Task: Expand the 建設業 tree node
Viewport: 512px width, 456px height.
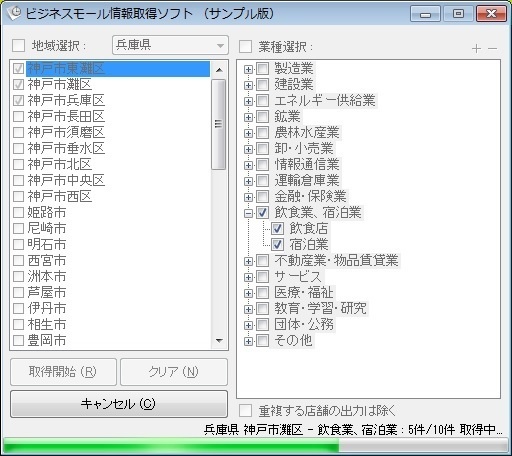Action: [x=248, y=85]
